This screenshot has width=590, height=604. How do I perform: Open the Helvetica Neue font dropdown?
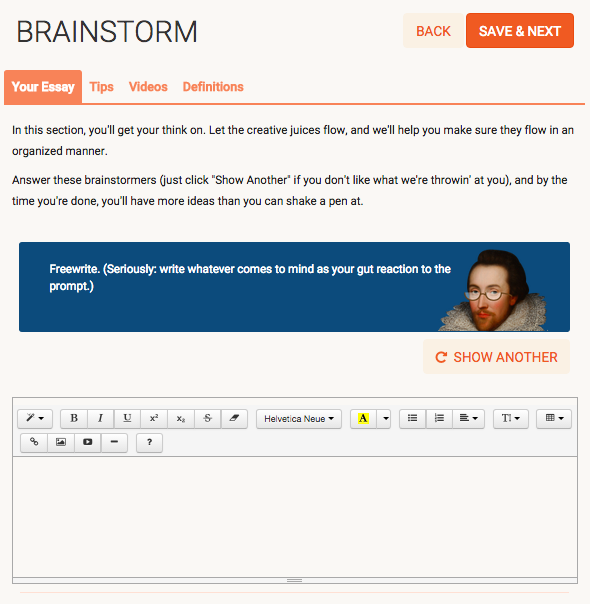point(299,419)
